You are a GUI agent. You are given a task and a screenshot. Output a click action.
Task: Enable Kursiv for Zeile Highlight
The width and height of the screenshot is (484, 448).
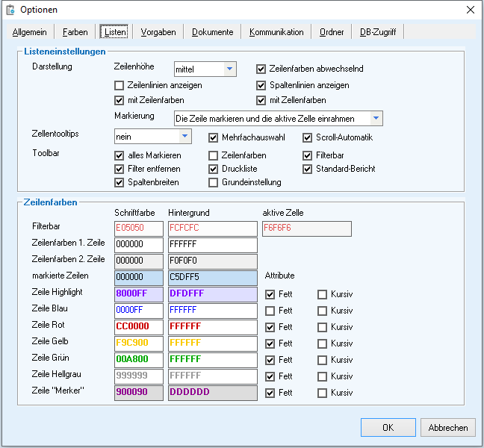tap(323, 294)
